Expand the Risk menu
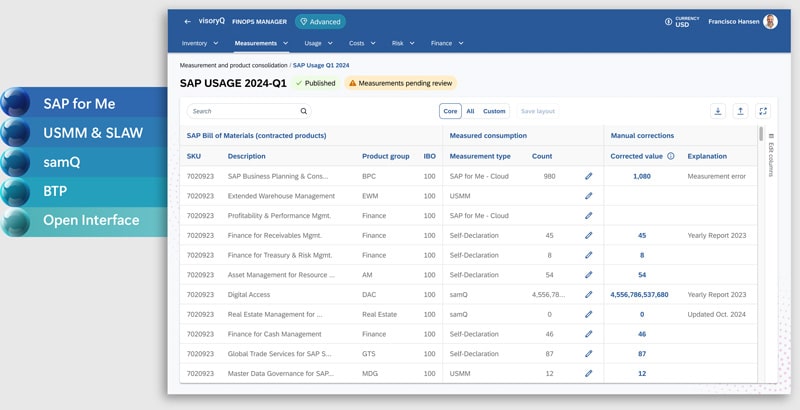Image resolution: width=800 pixels, height=410 pixels. point(403,43)
